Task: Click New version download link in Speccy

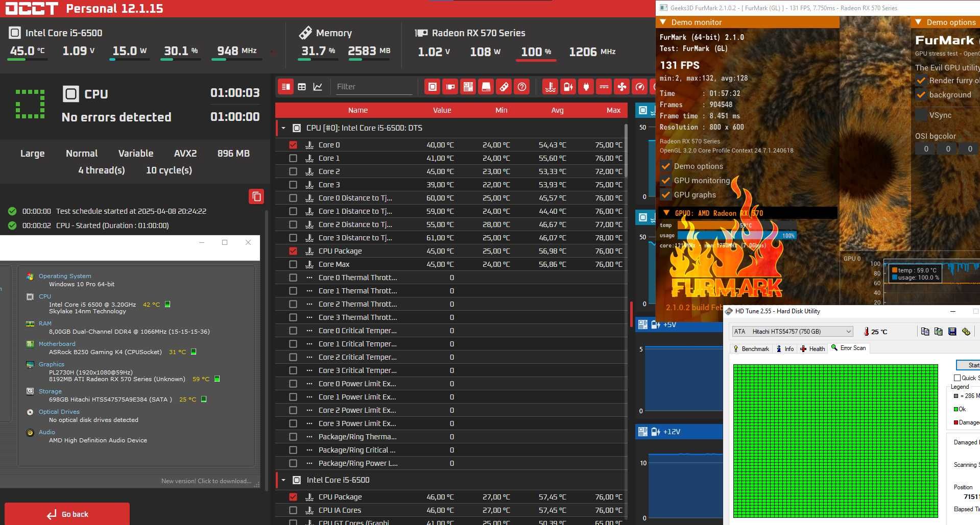Action: [206, 481]
